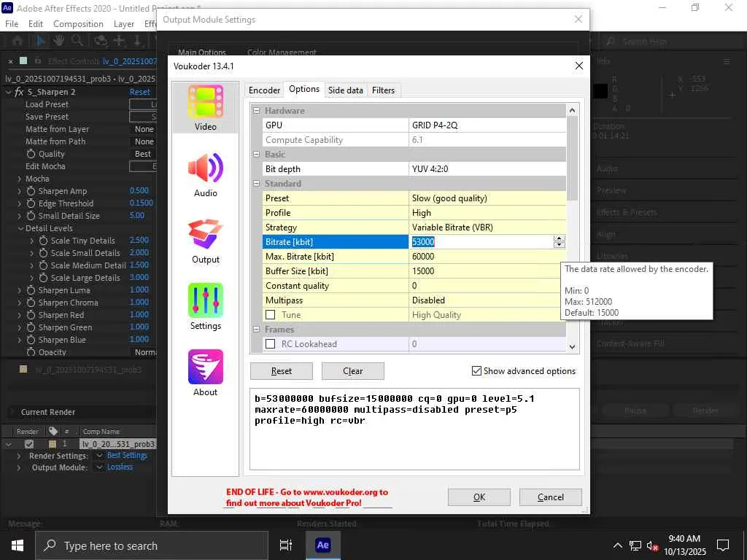The image size is (747, 560).
Task: Toggle the S_Sharpen 2 fx effect switch
Action: [x=19, y=92]
